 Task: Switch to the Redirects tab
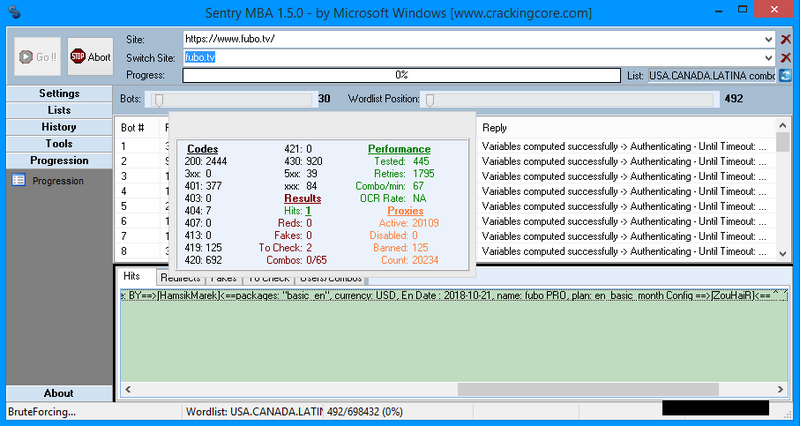pyautogui.click(x=180, y=278)
